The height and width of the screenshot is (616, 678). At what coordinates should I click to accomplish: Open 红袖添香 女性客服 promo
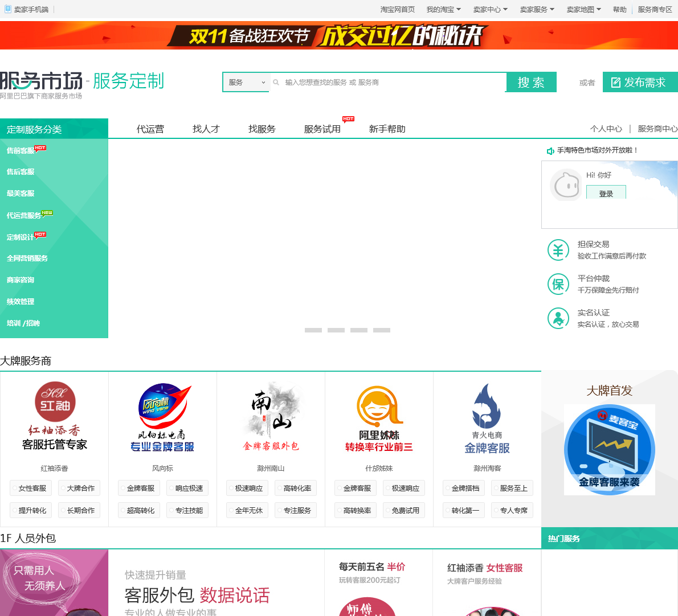click(x=487, y=583)
